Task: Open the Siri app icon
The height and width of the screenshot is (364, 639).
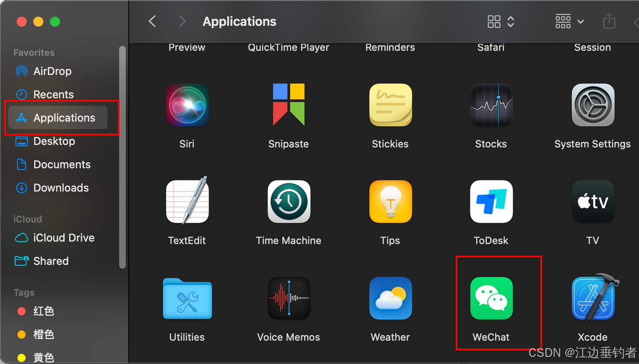Action: 187,105
